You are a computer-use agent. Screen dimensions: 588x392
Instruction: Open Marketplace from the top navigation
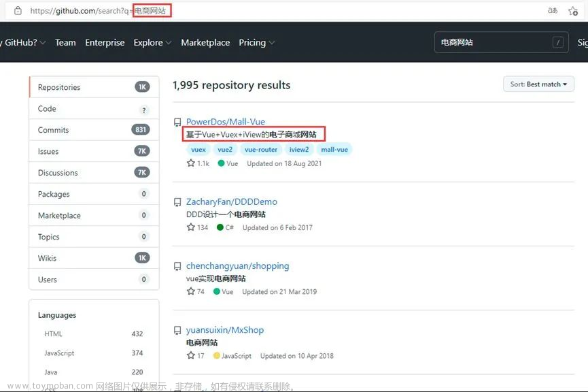tap(205, 42)
